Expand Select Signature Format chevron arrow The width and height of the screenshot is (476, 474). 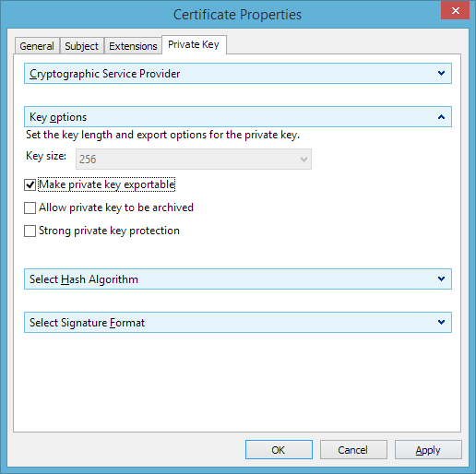tap(441, 323)
